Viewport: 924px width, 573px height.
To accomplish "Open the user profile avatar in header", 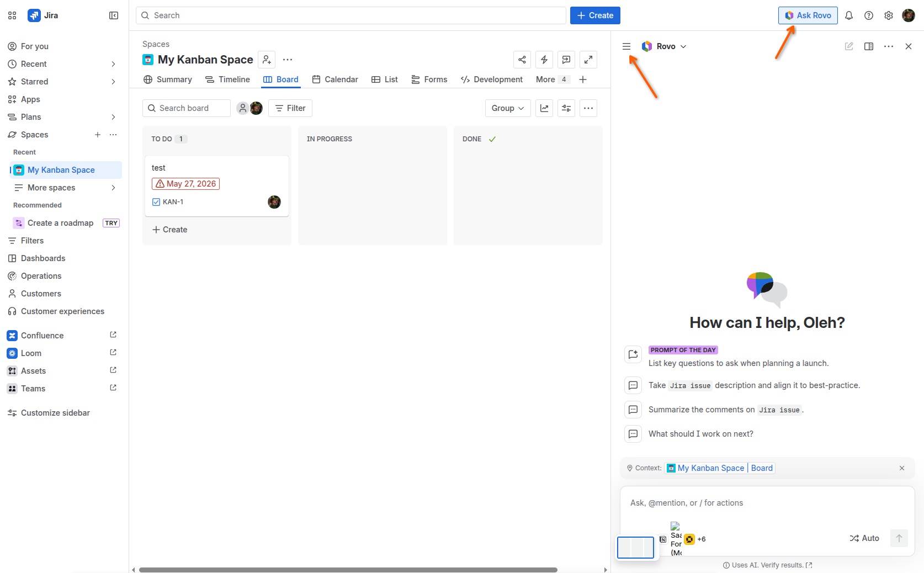I will tap(909, 15).
